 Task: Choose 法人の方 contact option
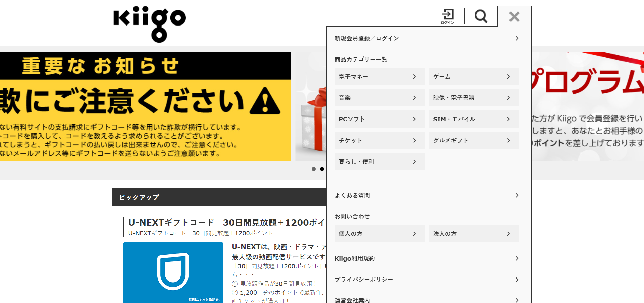click(474, 234)
